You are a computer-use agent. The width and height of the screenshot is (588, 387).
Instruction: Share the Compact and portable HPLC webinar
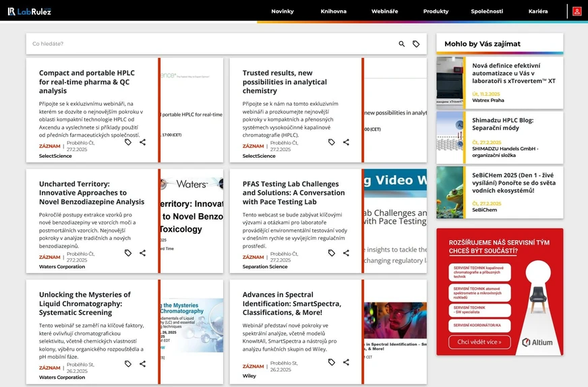pyautogui.click(x=142, y=142)
